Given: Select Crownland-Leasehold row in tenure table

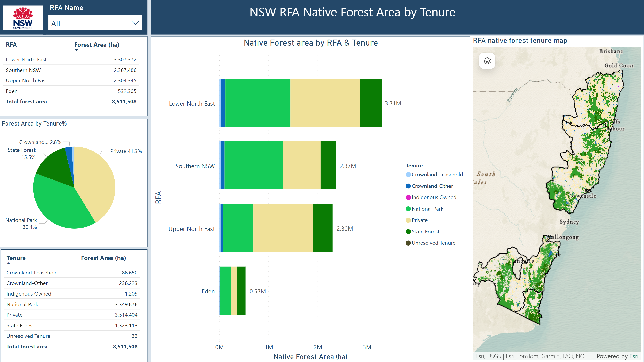Looking at the screenshot, I should pyautogui.click(x=72, y=273).
